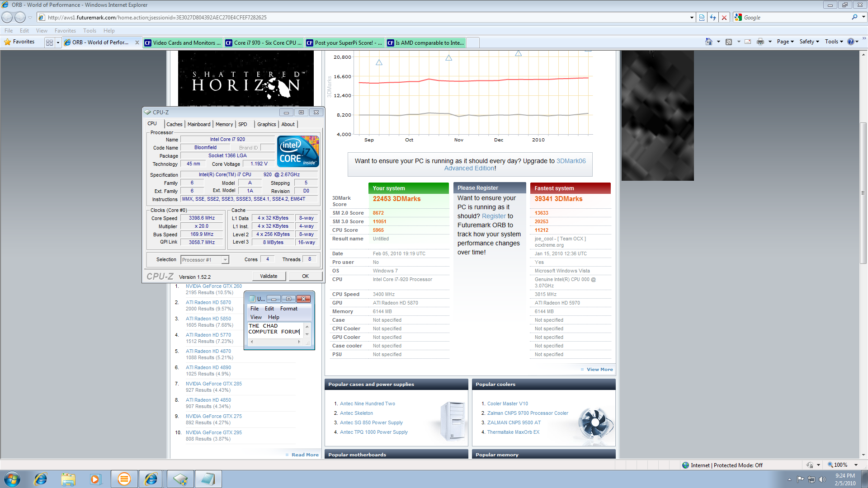
Task: Switch to Post your SuperPi Score tab
Action: pos(345,42)
